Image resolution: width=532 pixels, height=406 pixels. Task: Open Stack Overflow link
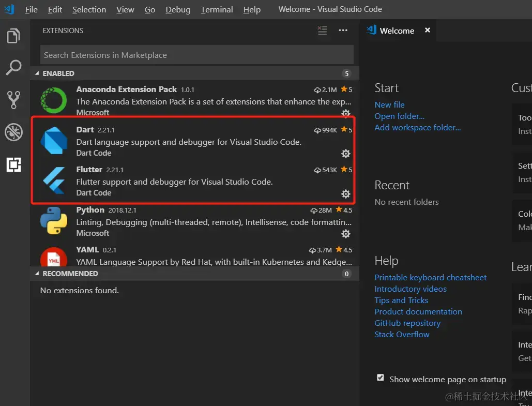(x=402, y=335)
